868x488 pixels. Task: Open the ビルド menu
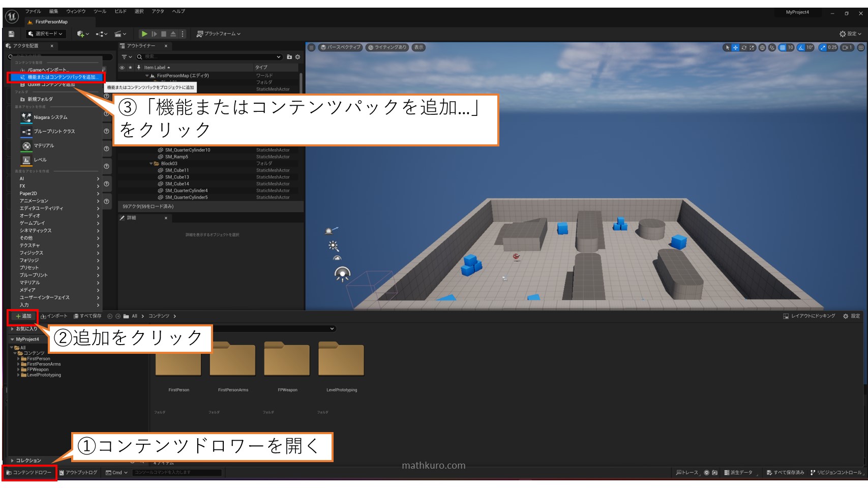pyautogui.click(x=121, y=11)
